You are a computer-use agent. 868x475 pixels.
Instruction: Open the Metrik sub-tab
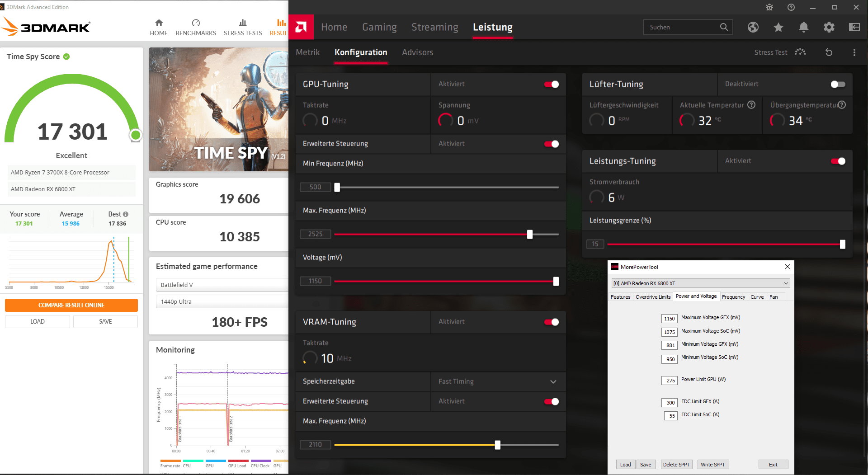pos(308,52)
